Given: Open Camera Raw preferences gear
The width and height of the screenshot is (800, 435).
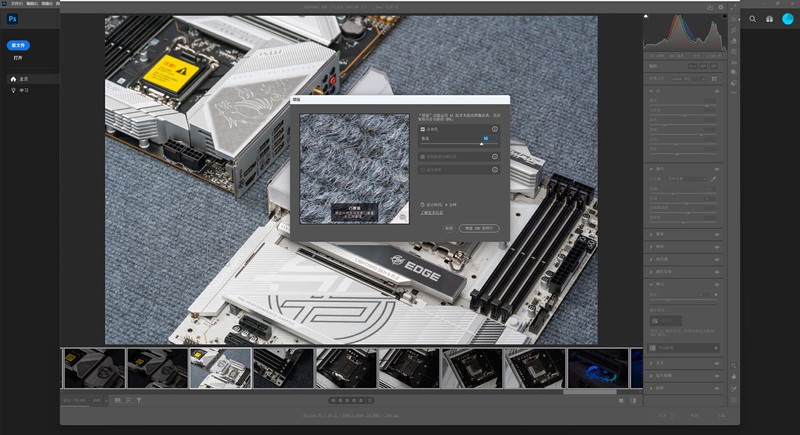Looking at the screenshot, I should [721, 7].
